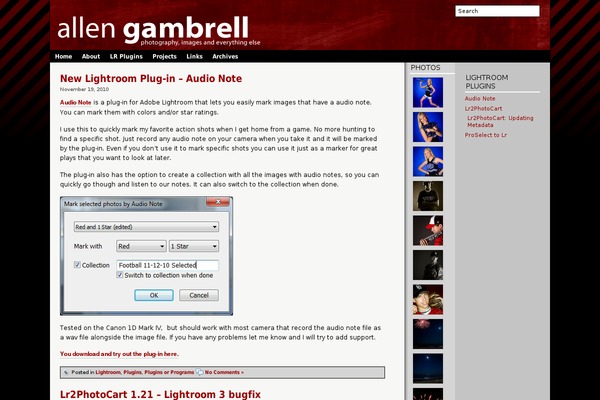This screenshot has height=400, width=600.
Task: Open sidebar link Audio Note
Action: tap(480, 98)
